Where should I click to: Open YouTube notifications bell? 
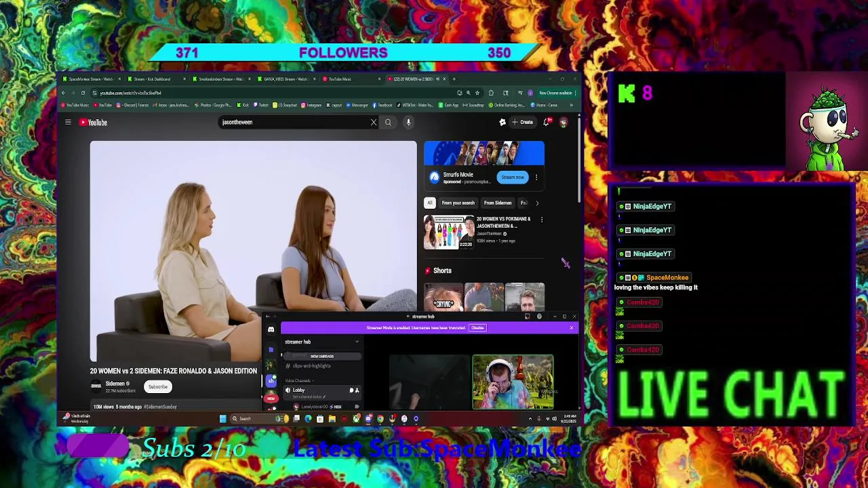click(547, 122)
